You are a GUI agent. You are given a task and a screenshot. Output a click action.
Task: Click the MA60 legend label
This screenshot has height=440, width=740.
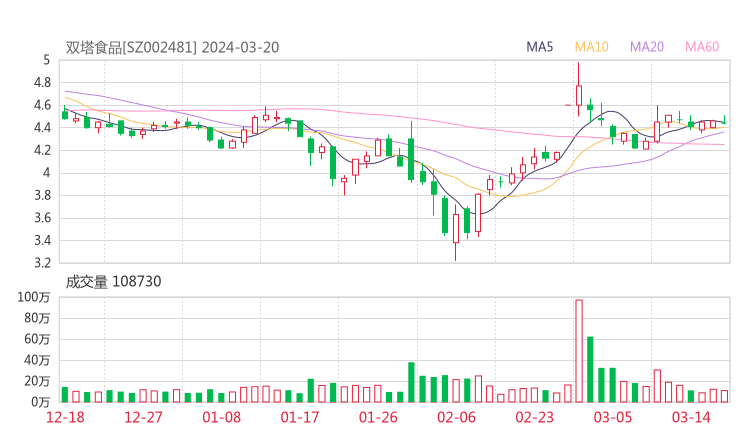702,47
